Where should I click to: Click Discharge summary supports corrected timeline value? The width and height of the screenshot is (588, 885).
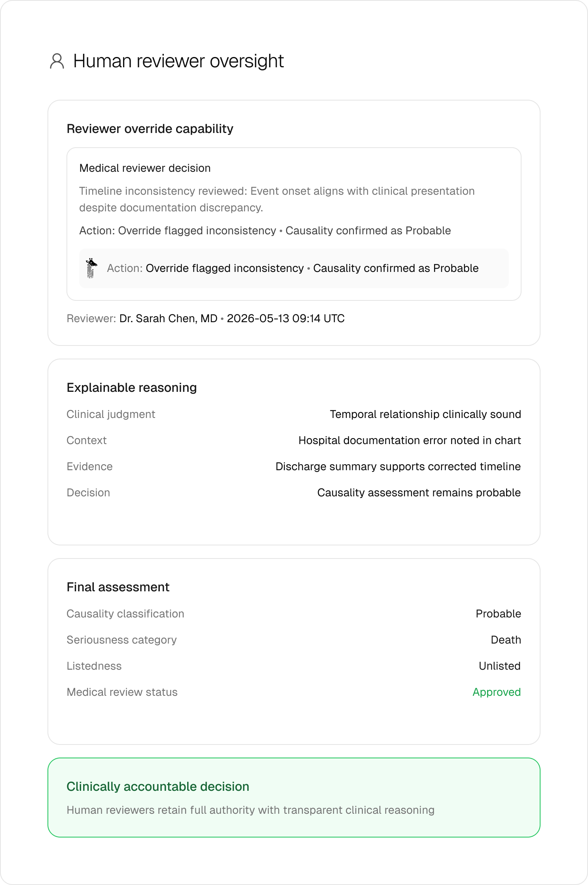tap(398, 467)
